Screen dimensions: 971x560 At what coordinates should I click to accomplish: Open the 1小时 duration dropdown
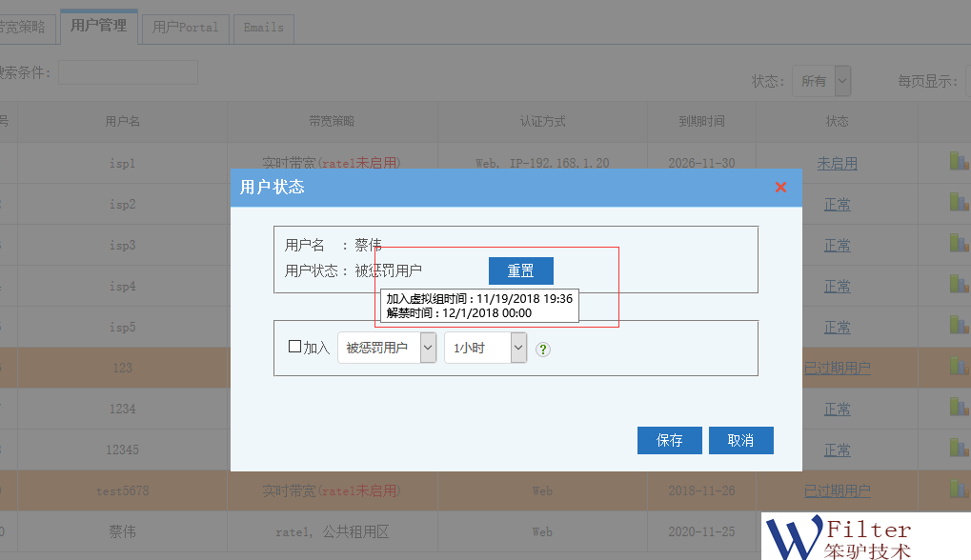pyautogui.click(x=485, y=348)
